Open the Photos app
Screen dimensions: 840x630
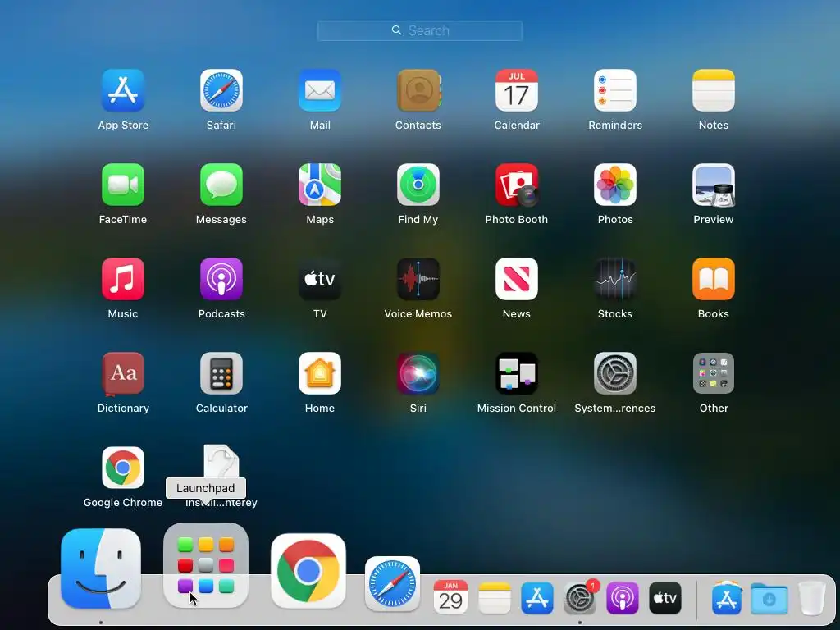point(615,185)
